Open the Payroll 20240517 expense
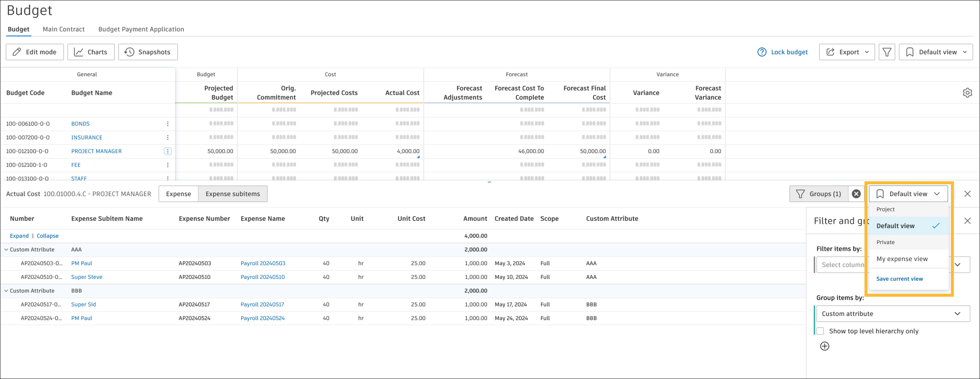 pyautogui.click(x=262, y=305)
